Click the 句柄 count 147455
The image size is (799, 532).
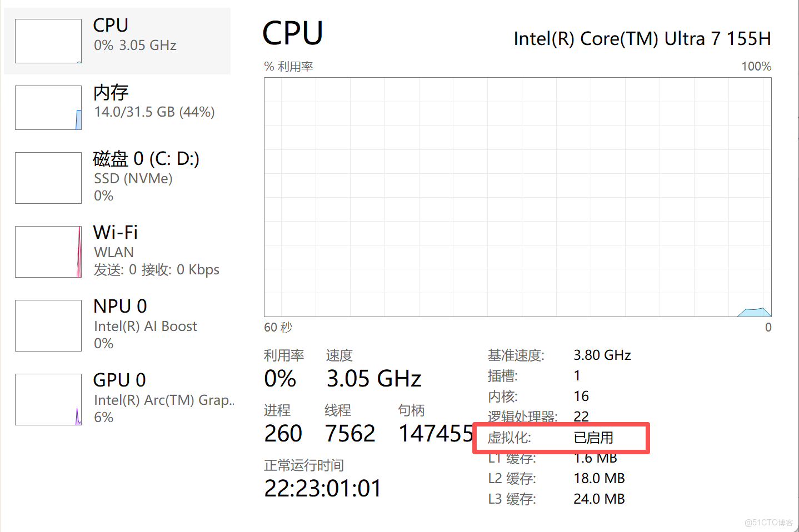click(x=436, y=434)
